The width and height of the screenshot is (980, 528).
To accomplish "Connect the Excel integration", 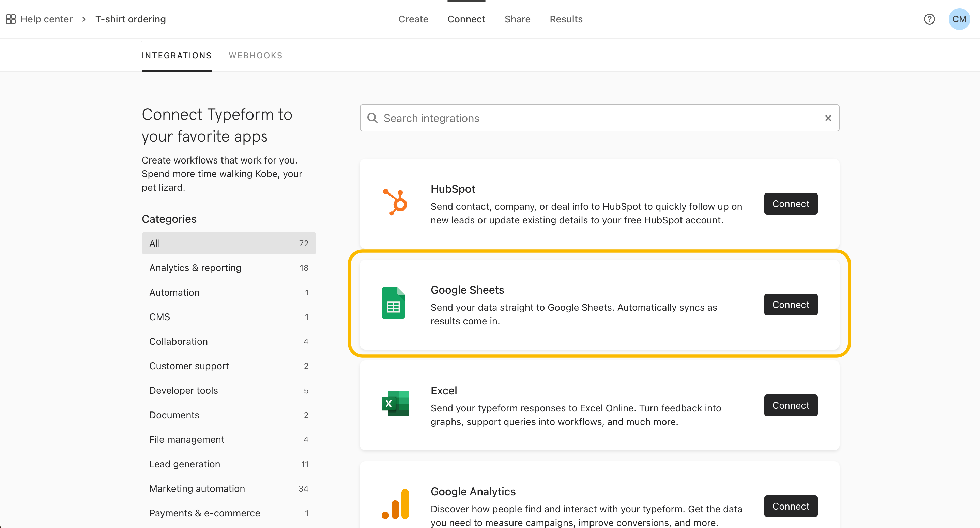I will 791,405.
